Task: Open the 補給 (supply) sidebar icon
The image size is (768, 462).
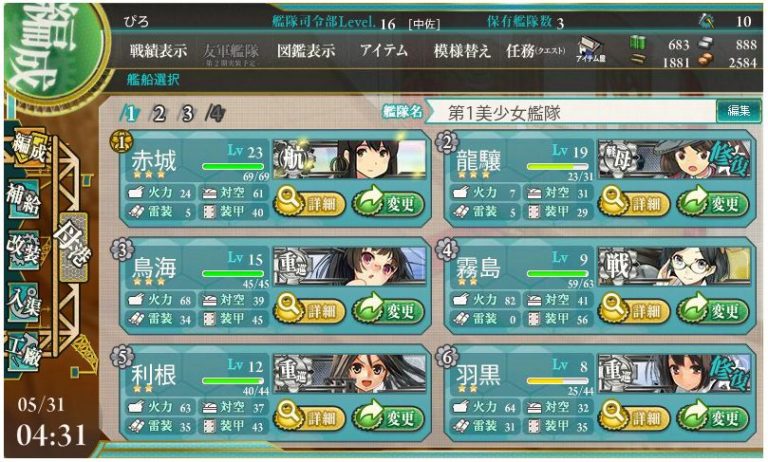Action: (23, 199)
